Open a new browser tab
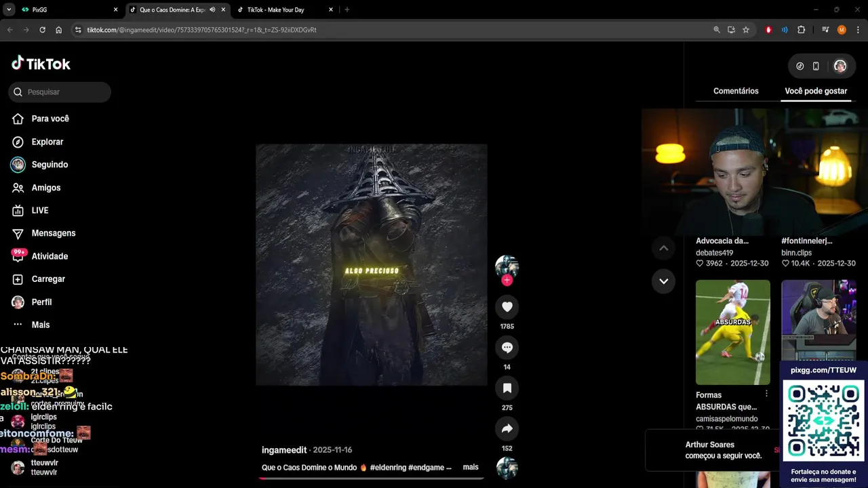This screenshot has height=488, width=868. click(347, 9)
